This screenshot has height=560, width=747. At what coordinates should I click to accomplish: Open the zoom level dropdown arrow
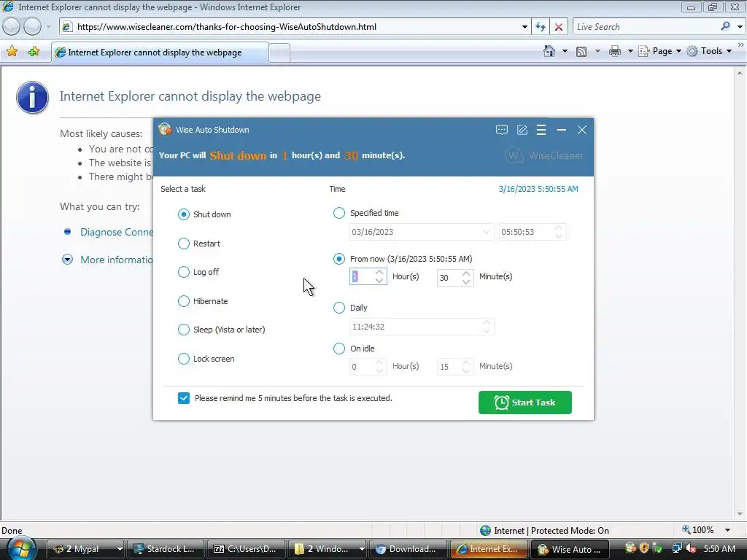tap(727, 530)
